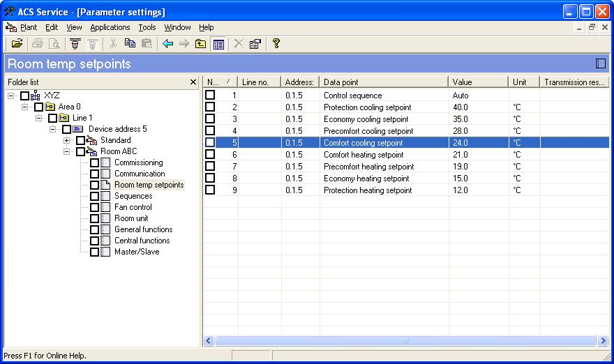This screenshot has width=614, height=364.
Task: Tick the checkbox for Protection cooling setpoint row
Action: (210, 107)
